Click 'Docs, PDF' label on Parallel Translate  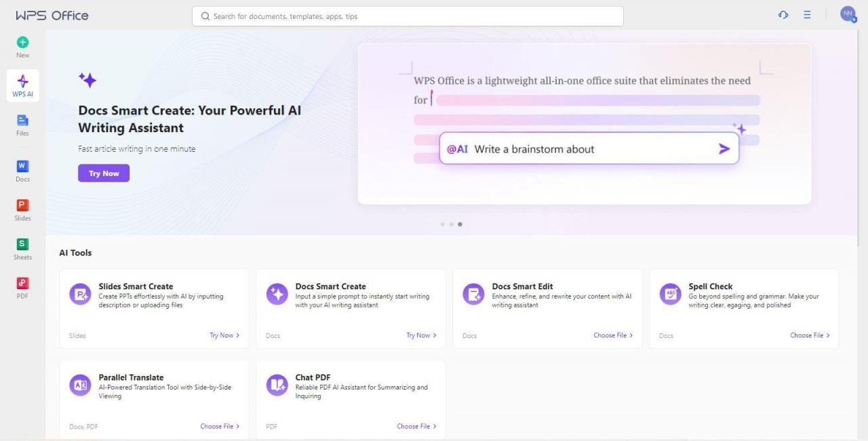coord(83,427)
